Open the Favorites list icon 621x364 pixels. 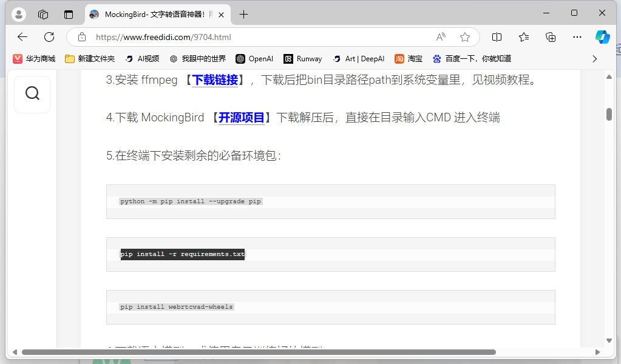tap(524, 37)
